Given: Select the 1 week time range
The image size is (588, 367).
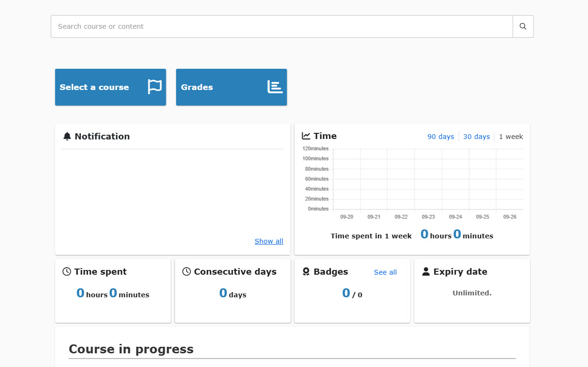Looking at the screenshot, I should tap(511, 137).
